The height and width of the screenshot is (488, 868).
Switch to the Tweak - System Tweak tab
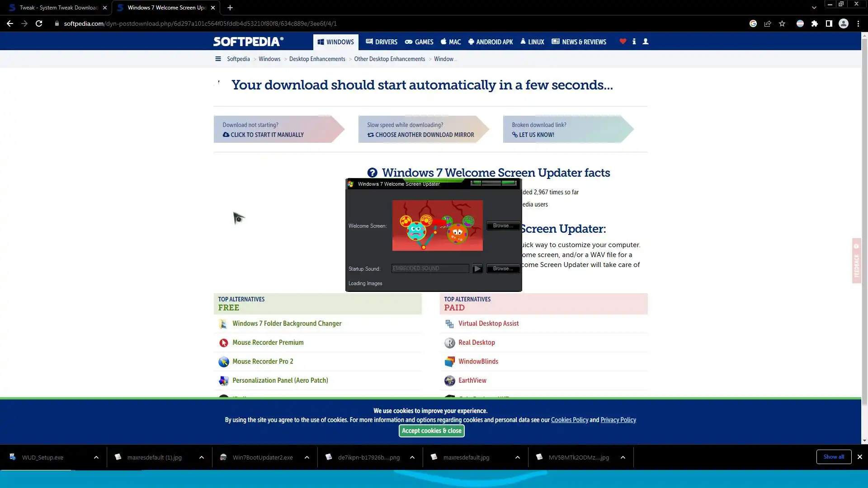click(58, 8)
